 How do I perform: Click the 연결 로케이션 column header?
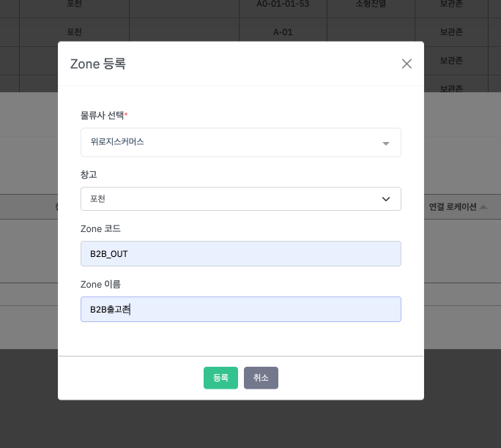click(x=453, y=207)
